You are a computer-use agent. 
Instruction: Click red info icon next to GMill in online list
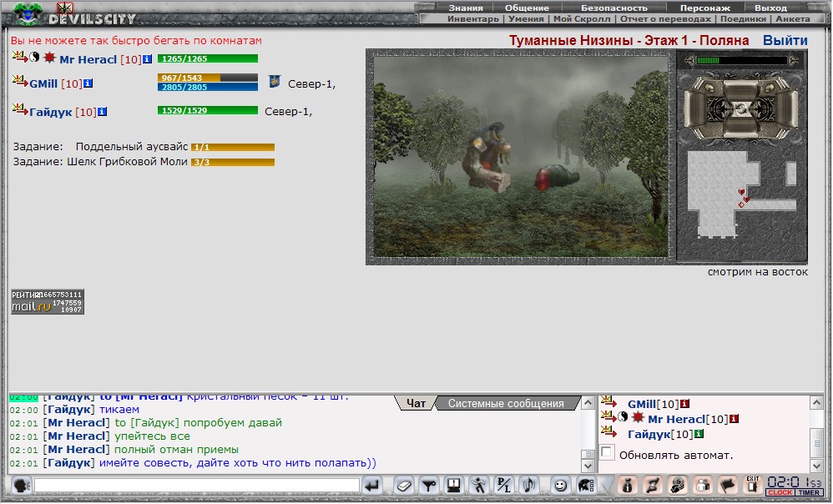684,404
